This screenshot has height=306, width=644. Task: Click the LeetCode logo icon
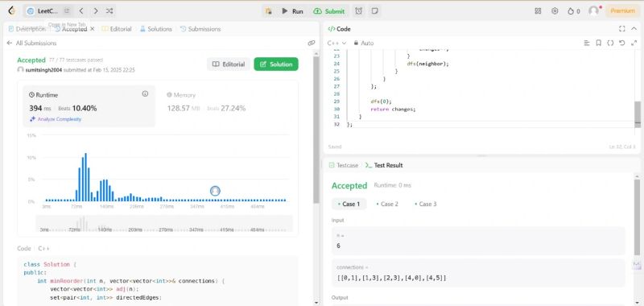[x=12, y=11]
